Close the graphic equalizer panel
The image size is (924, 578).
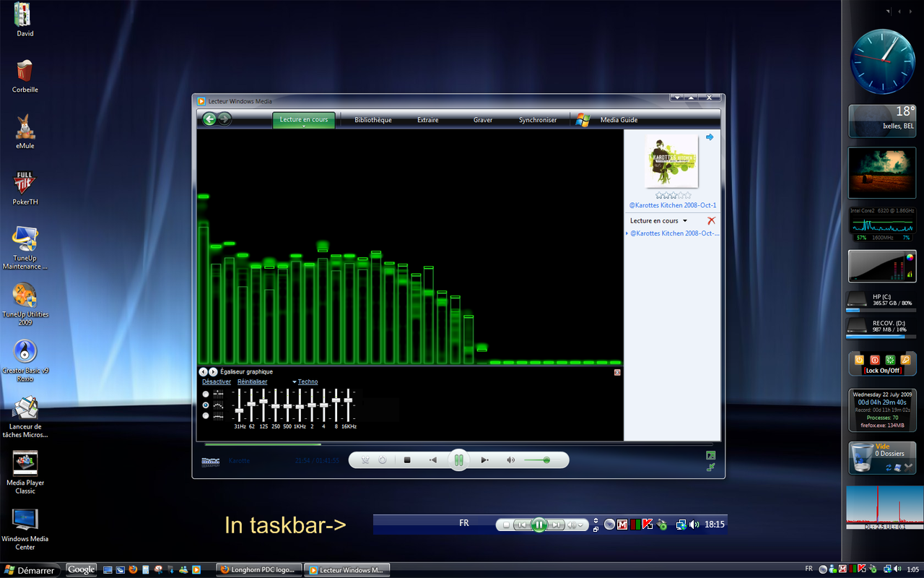click(x=617, y=372)
